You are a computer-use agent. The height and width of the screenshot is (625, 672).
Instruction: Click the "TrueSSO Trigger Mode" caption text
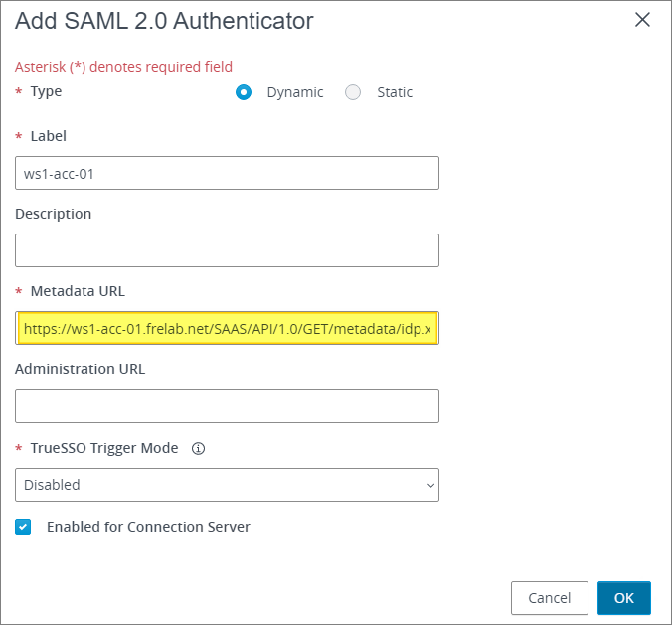coord(103,448)
